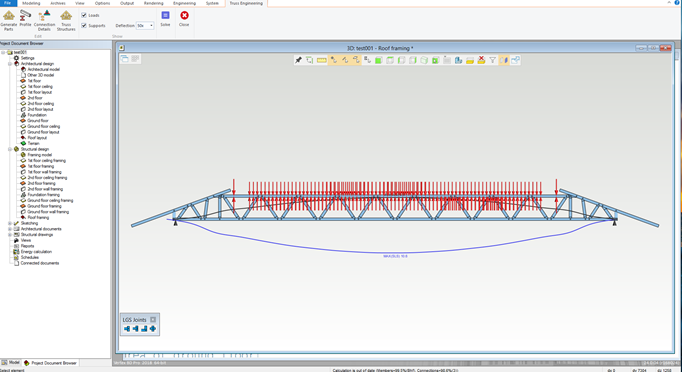Open the Profile tool in ribbon

pos(25,19)
